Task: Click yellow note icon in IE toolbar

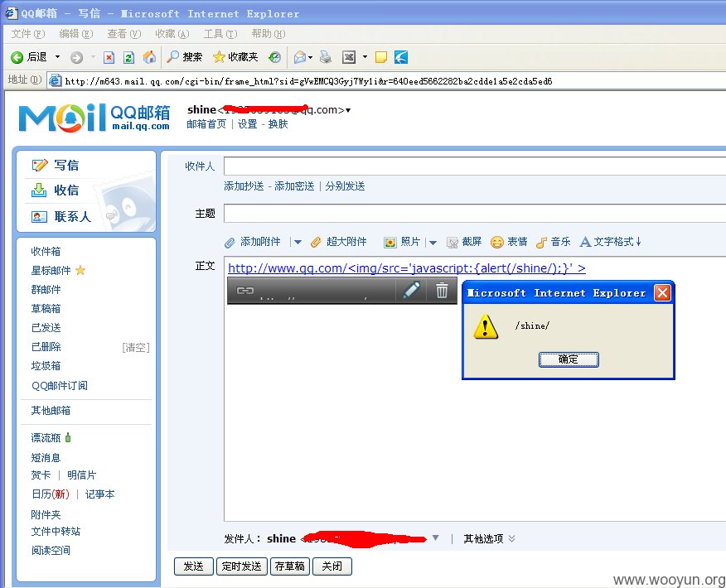Action: [x=380, y=57]
